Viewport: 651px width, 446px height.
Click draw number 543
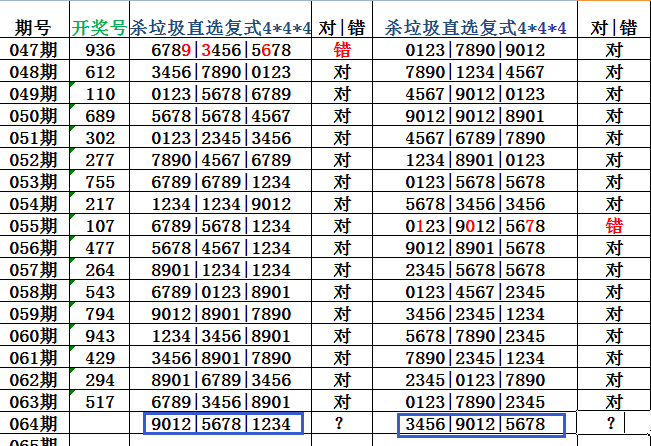coord(100,292)
